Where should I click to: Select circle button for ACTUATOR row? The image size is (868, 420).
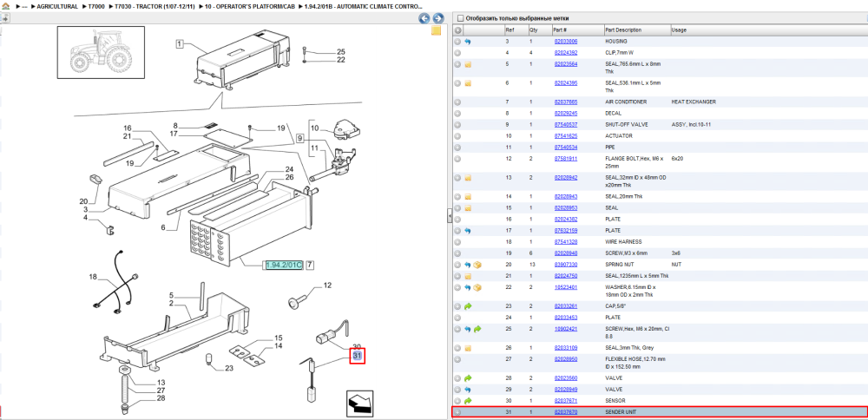click(x=457, y=135)
